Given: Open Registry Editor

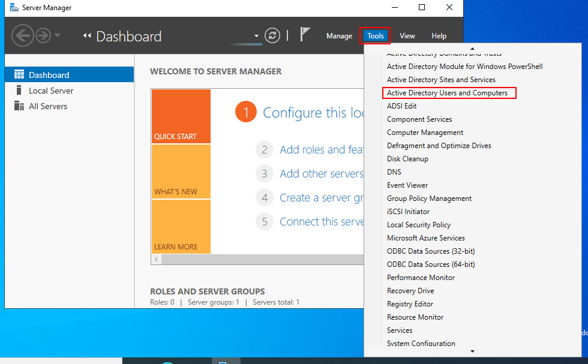Looking at the screenshot, I should point(410,303).
